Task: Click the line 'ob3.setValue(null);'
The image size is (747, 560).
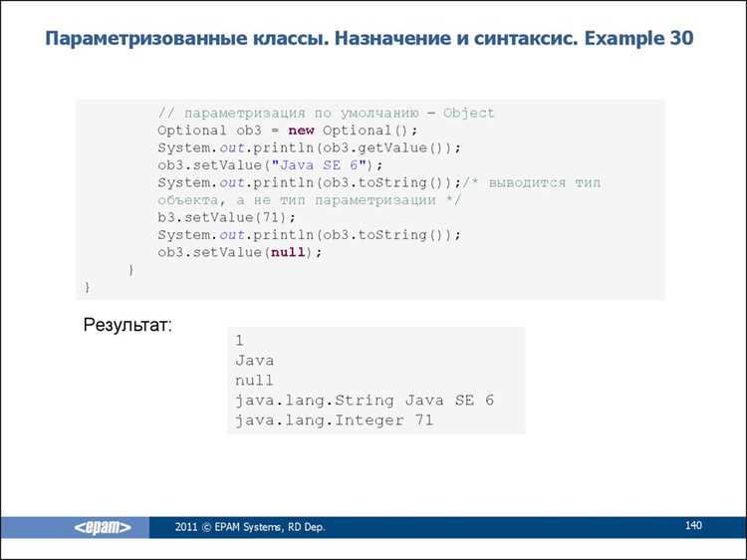Action: (240, 252)
